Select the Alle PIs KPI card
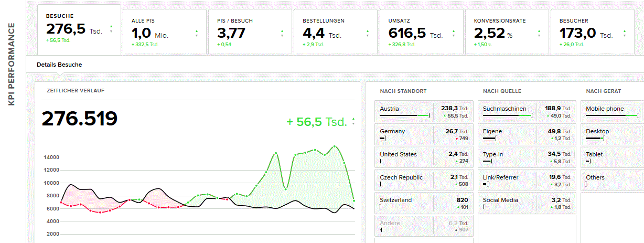Image resolution: width=644 pixels, height=243 pixels. coord(165,32)
